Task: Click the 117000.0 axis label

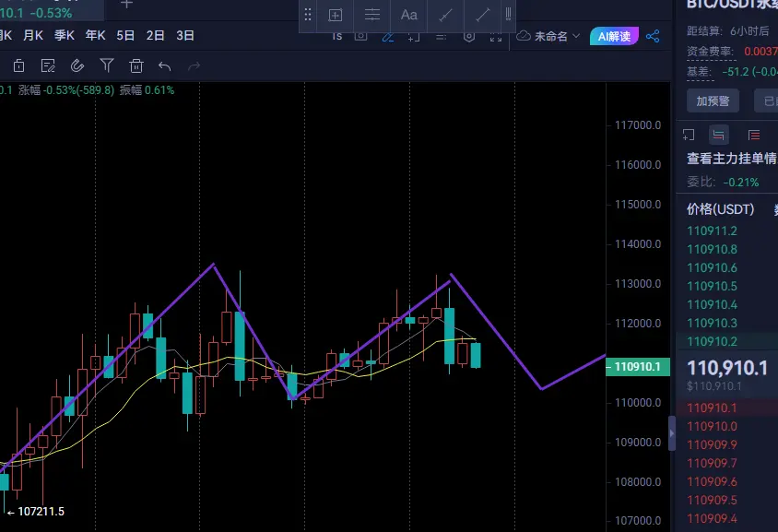Action: pyautogui.click(x=638, y=125)
